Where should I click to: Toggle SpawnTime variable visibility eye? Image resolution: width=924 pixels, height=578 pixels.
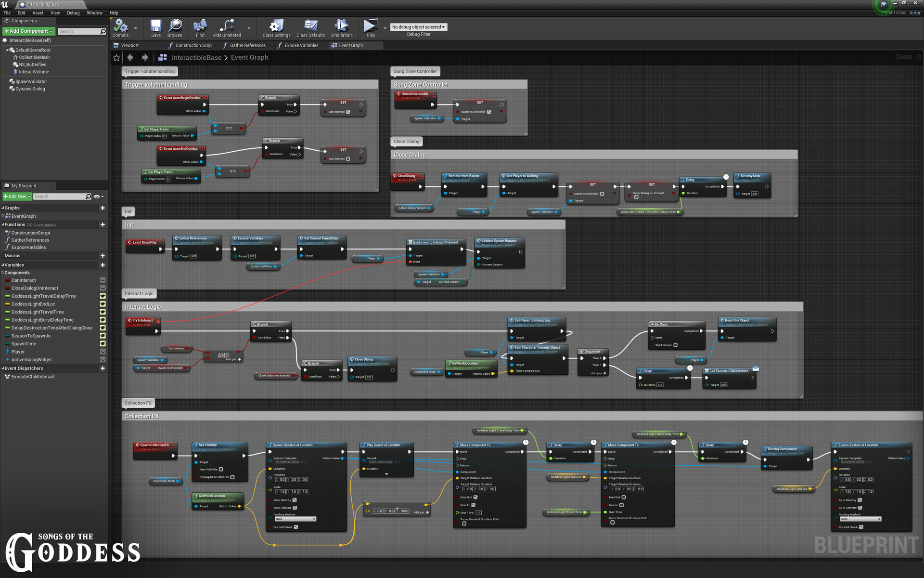(x=103, y=344)
